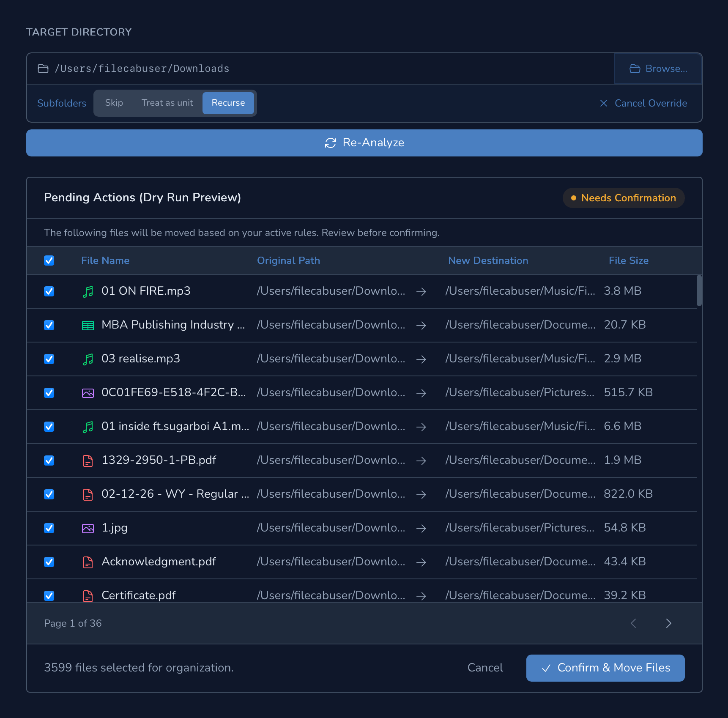
Task: Click the file name 1329-2950-1-PB.pdf
Action: [159, 460]
